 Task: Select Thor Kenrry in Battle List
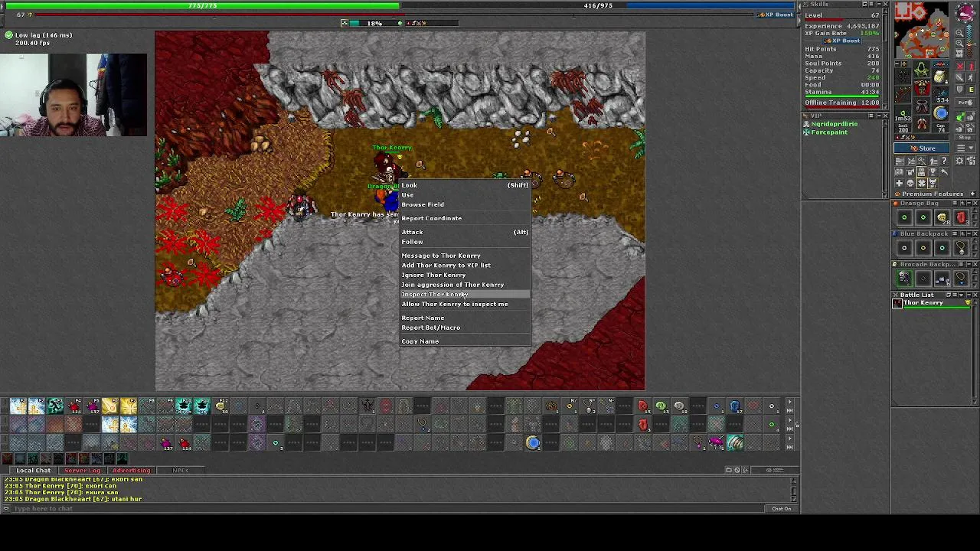[x=931, y=304]
